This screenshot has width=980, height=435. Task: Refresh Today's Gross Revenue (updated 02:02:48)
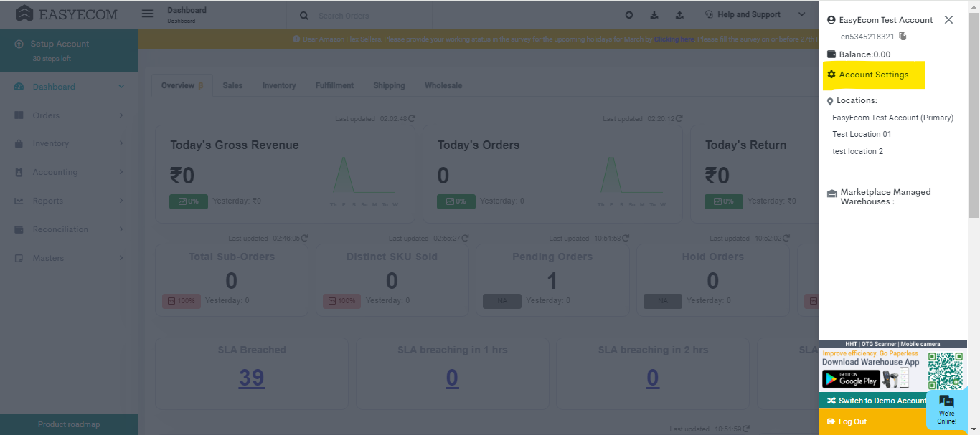pos(412,118)
